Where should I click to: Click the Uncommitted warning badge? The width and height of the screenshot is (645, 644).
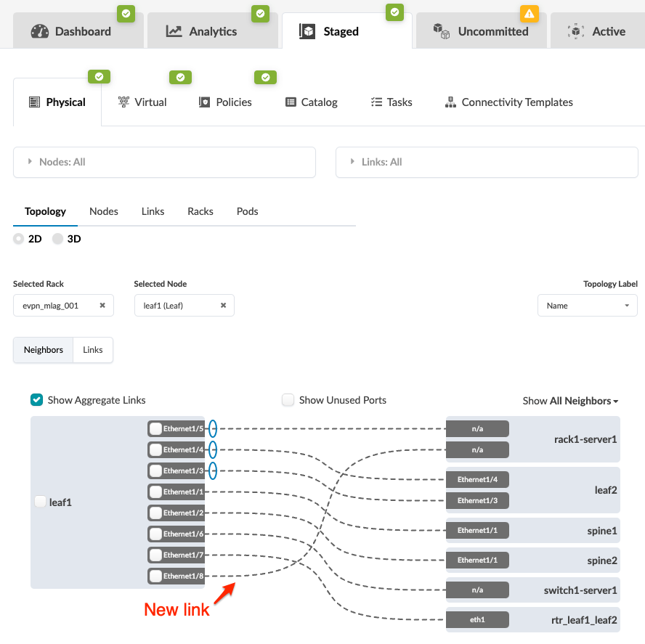(x=529, y=13)
